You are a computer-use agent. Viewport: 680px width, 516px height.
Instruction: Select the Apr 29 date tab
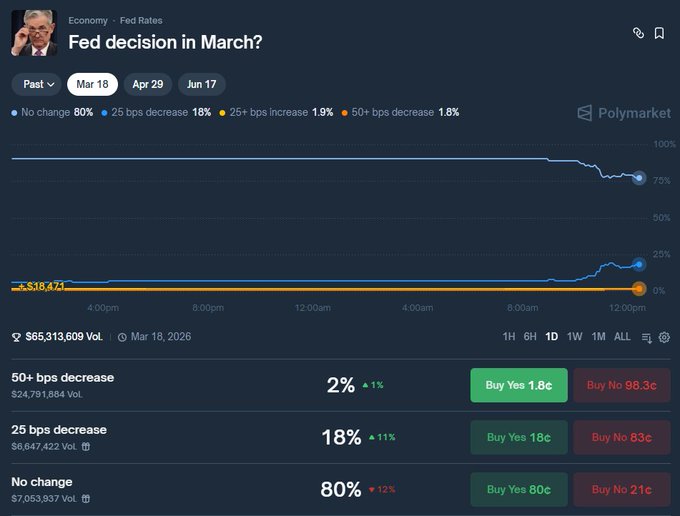pos(148,84)
